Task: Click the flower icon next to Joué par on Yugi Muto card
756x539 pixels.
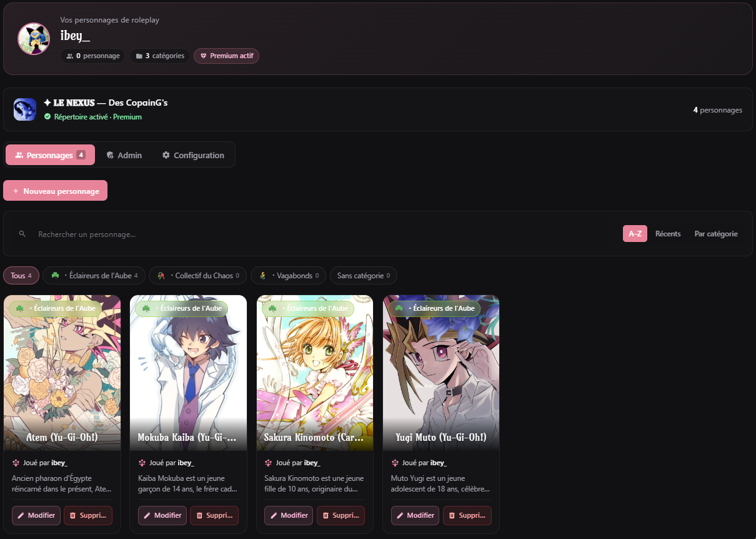Action: coord(395,463)
